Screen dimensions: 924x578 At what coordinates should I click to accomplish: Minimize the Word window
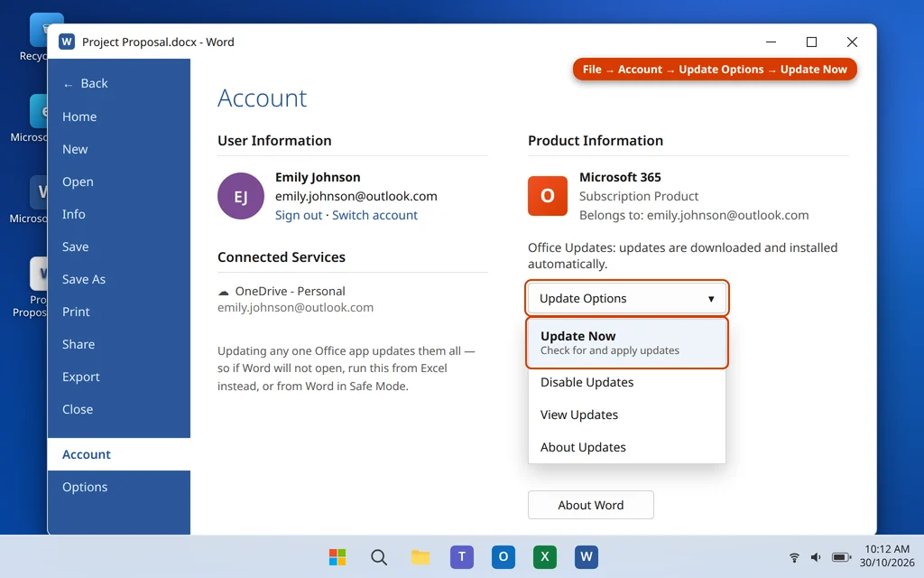tap(771, 42)
